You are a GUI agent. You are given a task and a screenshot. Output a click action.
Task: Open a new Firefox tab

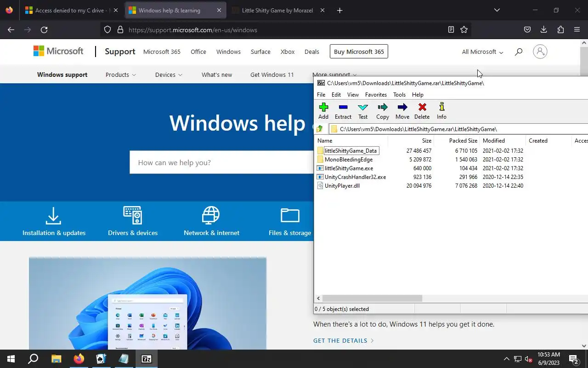[x=339, y=10]
